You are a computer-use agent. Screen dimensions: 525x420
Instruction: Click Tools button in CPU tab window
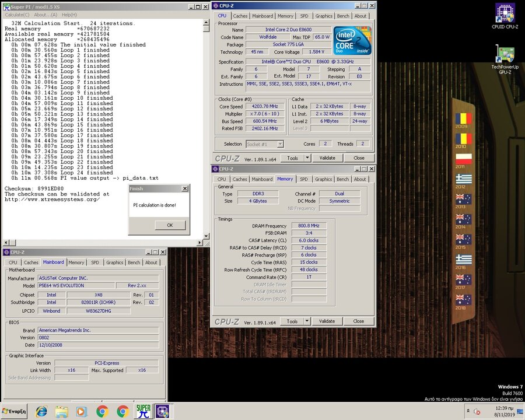(292, 158)
